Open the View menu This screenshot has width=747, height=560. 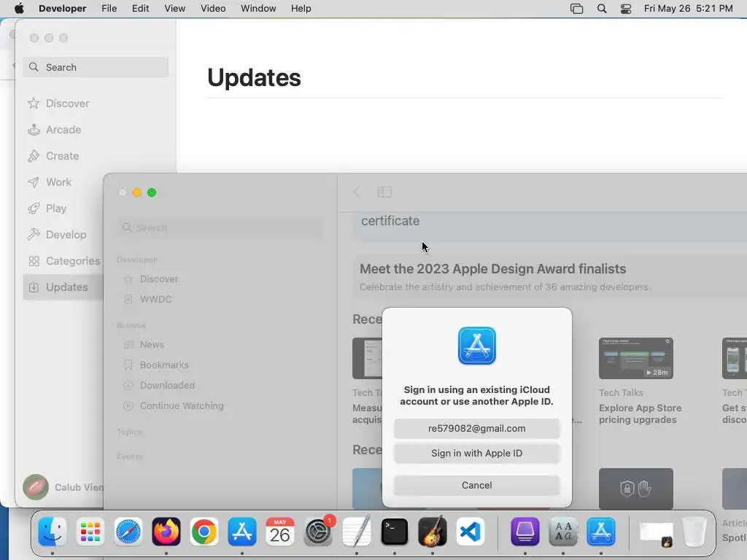coord(175,9)
